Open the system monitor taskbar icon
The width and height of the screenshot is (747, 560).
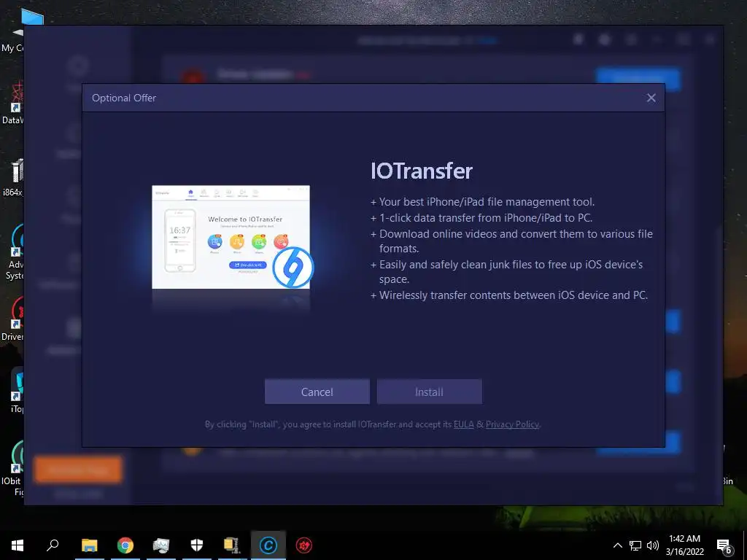tap(161, 545)
